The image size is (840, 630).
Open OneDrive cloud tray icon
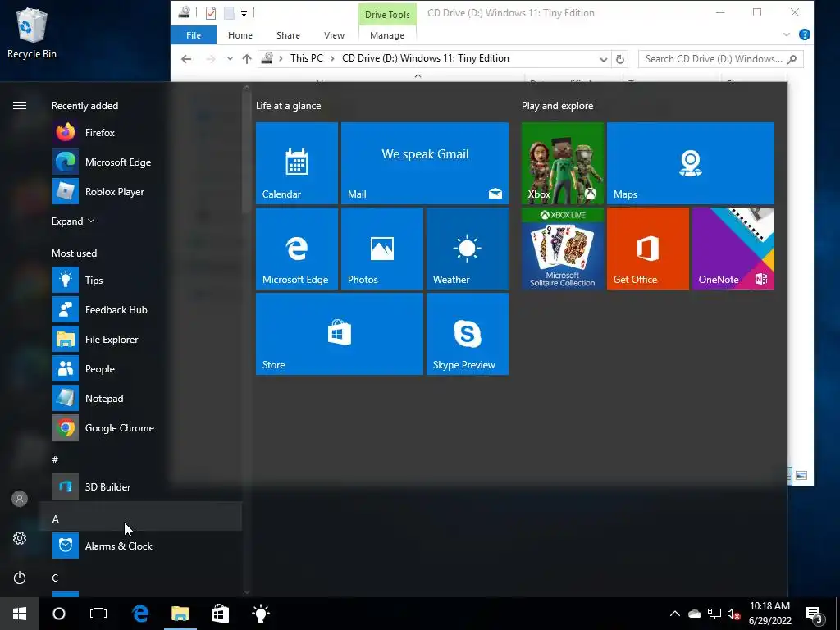(695, 614)
